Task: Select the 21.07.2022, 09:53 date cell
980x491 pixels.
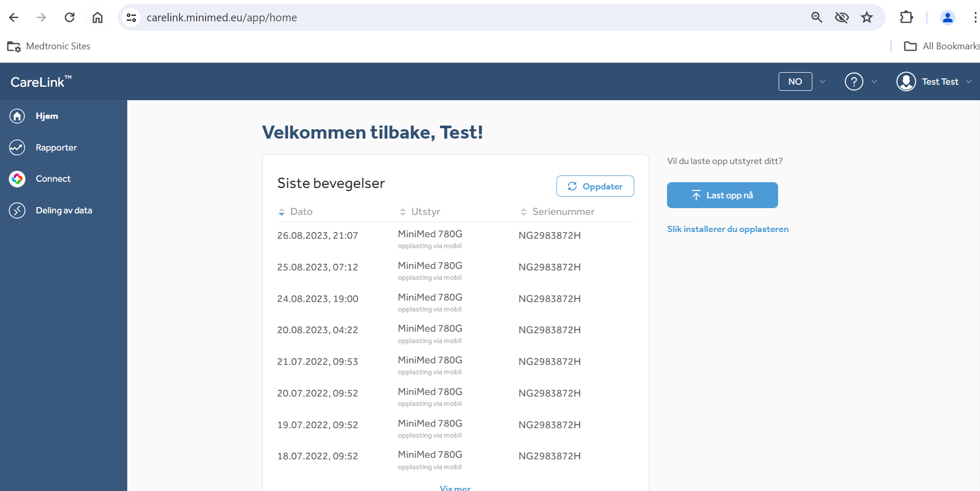Action: tap(318, 362)
